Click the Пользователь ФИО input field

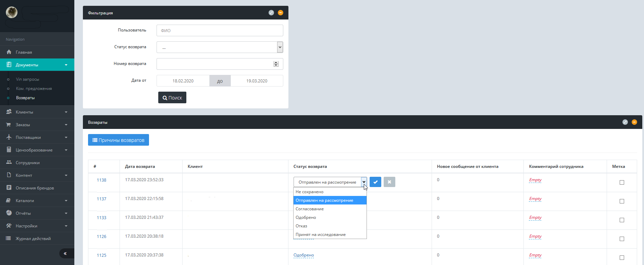click(x=220, y=30)
